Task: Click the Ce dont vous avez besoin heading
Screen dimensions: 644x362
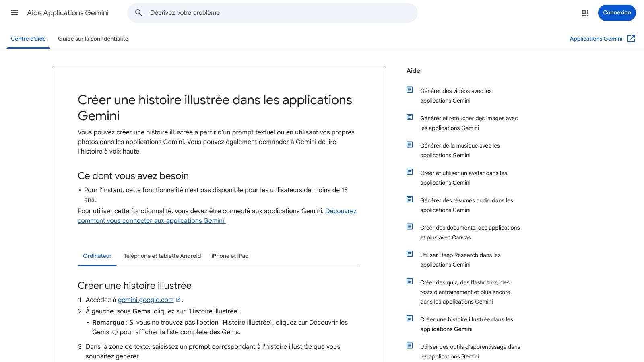Action: [133, 176]
